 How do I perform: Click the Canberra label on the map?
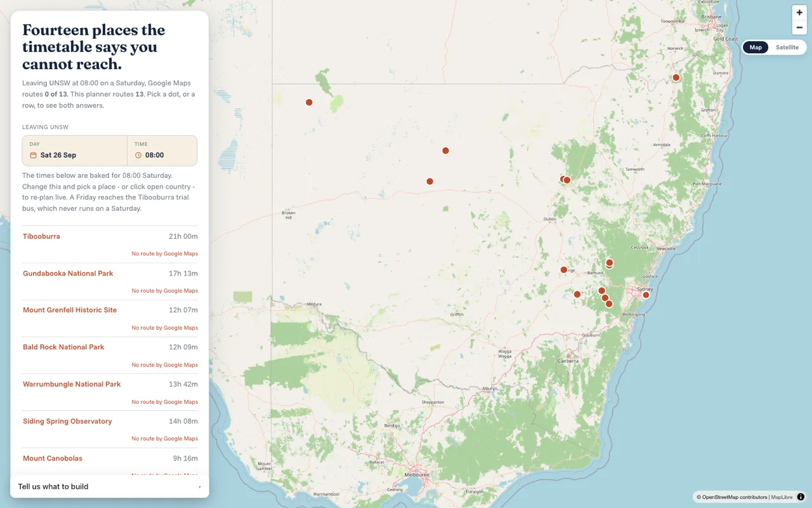pyautogui.click(x=568, y=361)
